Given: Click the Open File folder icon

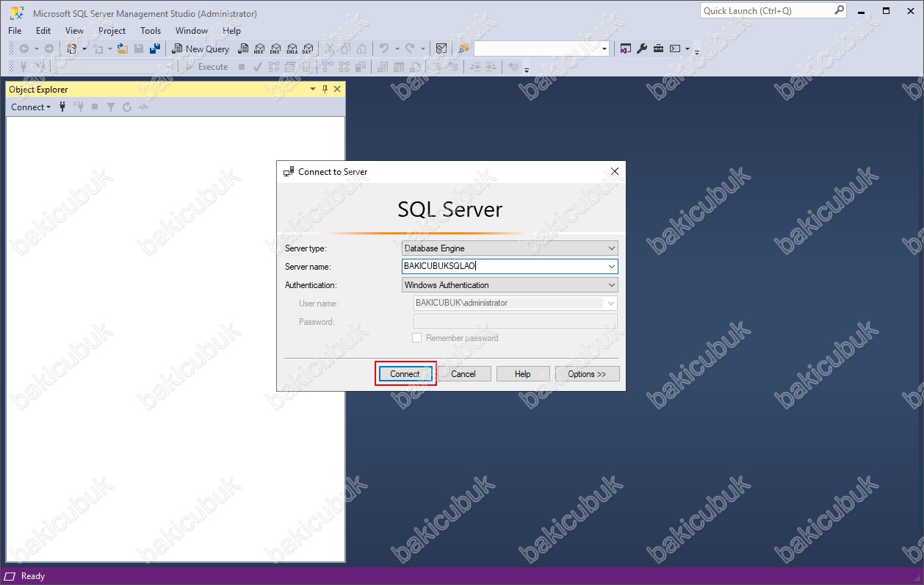Looking at the screenshot, I should tap(123, 49).
